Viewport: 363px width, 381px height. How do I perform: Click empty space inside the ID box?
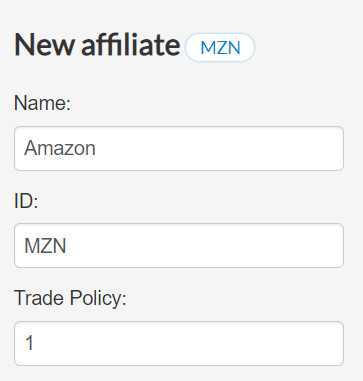tap(205, 246)
